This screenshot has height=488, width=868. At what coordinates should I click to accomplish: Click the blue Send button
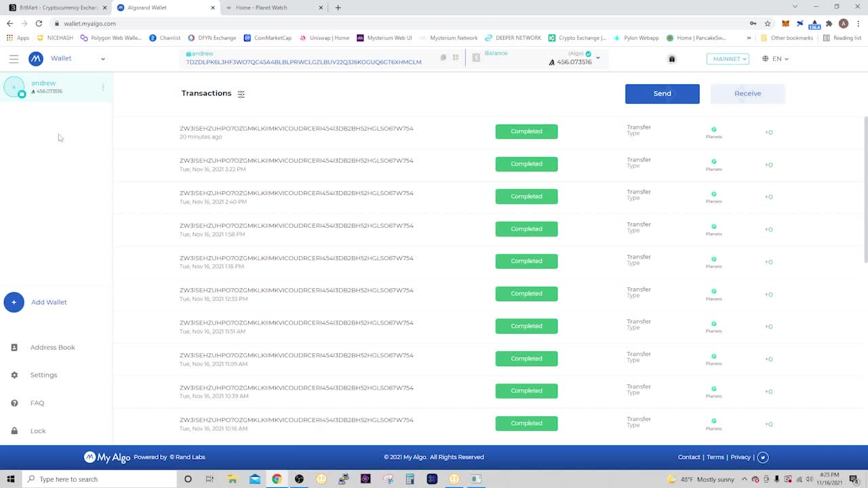point(663,94)
